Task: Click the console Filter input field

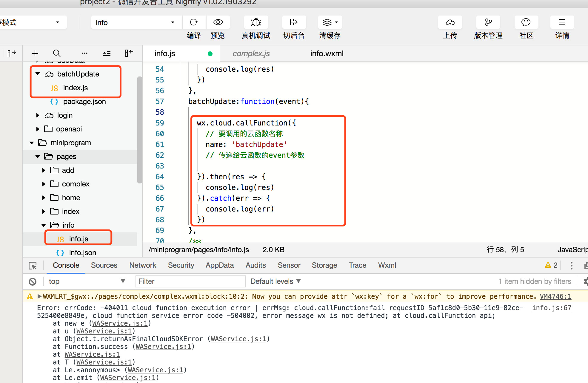Action: pyautogui.click(x=190, y=281)
